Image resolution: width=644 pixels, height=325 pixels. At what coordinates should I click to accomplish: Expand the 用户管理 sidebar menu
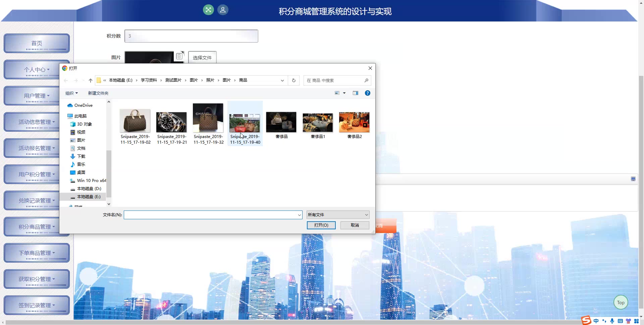tap(37, 96)
